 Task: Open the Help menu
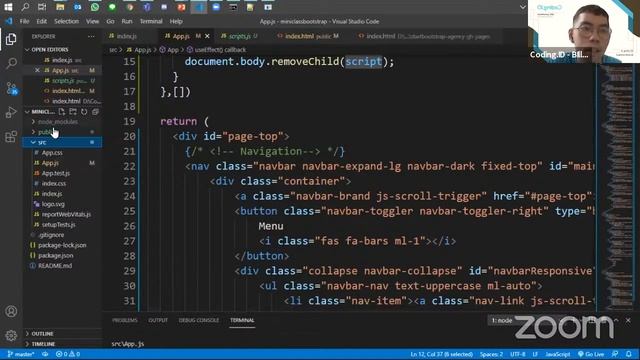coord(176,21)
